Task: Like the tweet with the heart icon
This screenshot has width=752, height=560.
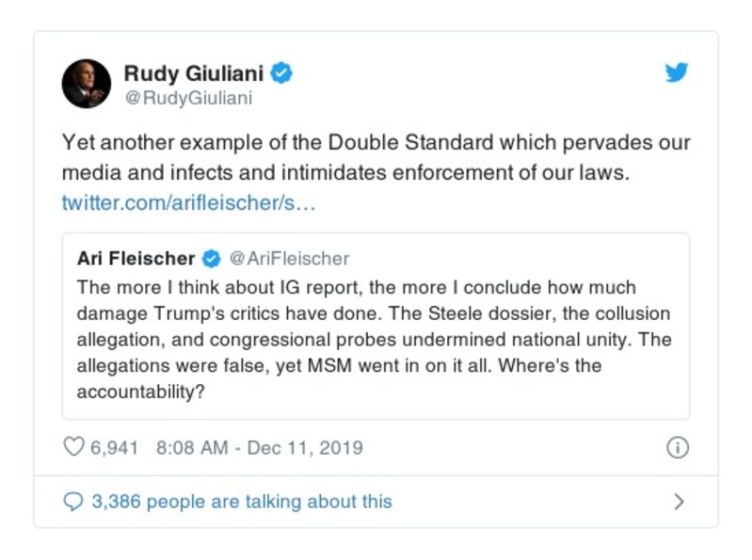Action: (x=73, y=447)
